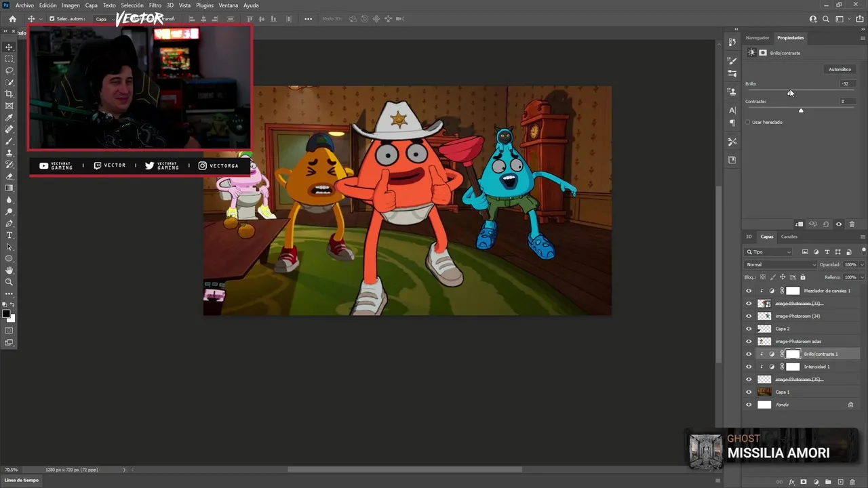Select the Pen tool

coord(9,223)
